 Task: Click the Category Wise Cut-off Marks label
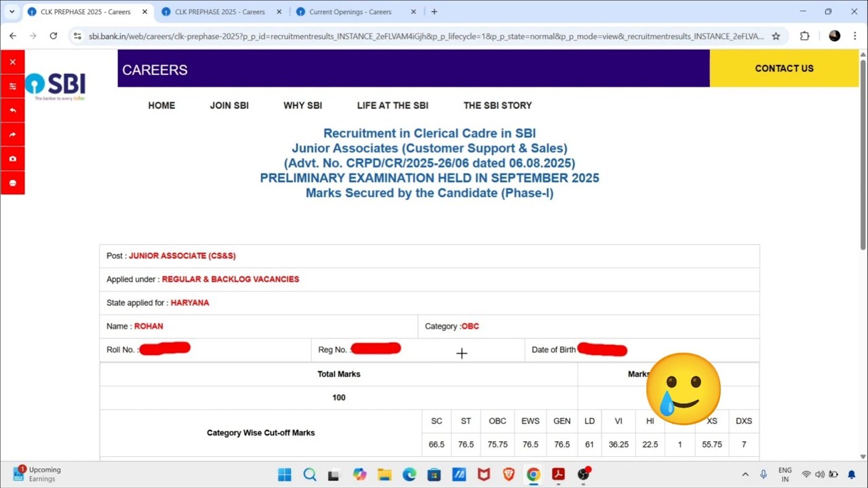pyautogui.click(x=261, y=432)
